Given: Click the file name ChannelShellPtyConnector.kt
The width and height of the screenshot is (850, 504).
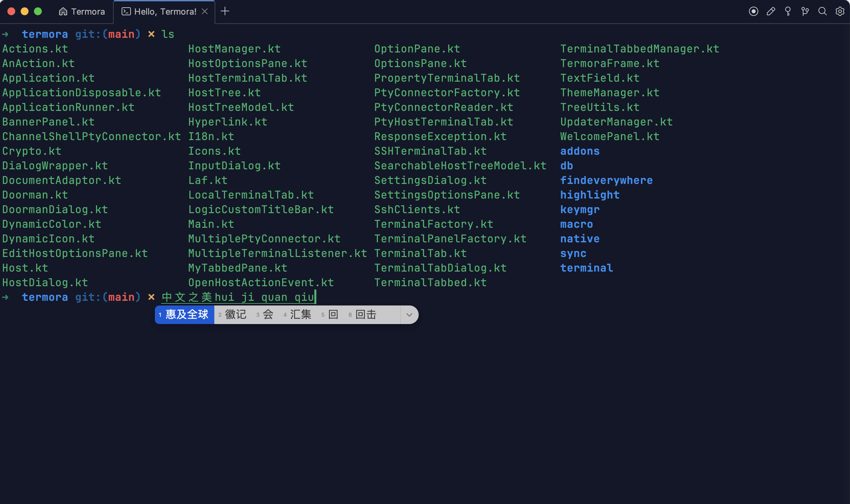Looking at the screenshot, I should coord(92,136).
